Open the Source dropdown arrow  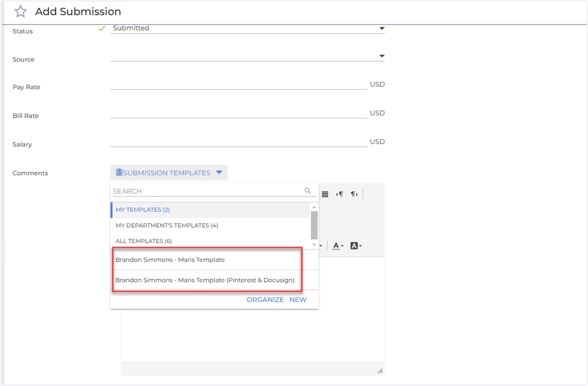[382, 56]
